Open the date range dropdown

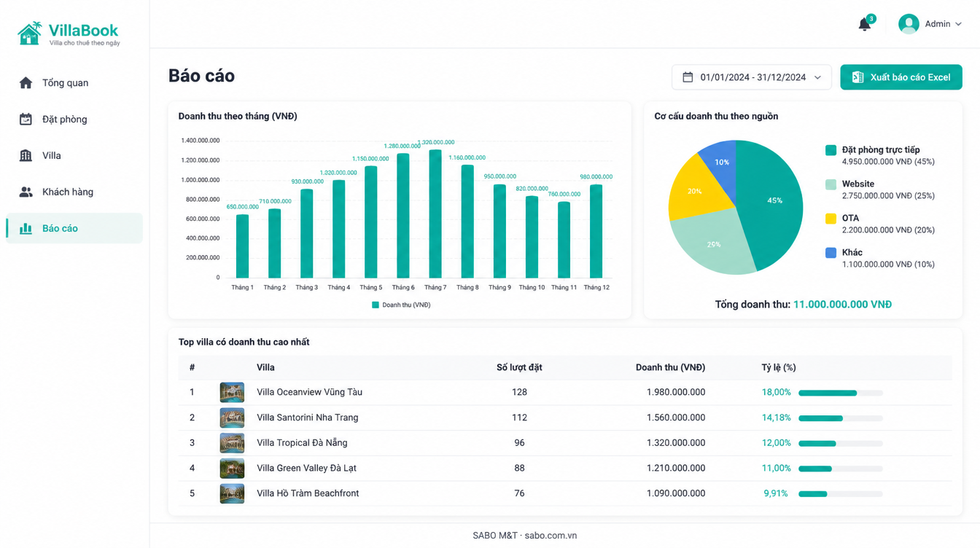click(x=751, y=77)
